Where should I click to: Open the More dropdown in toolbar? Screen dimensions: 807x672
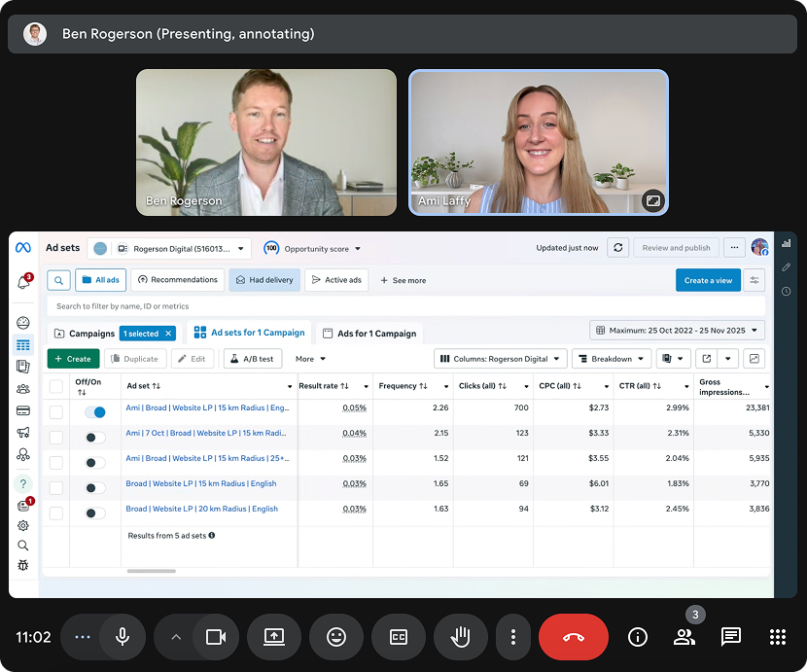click(x=310, y=359)
